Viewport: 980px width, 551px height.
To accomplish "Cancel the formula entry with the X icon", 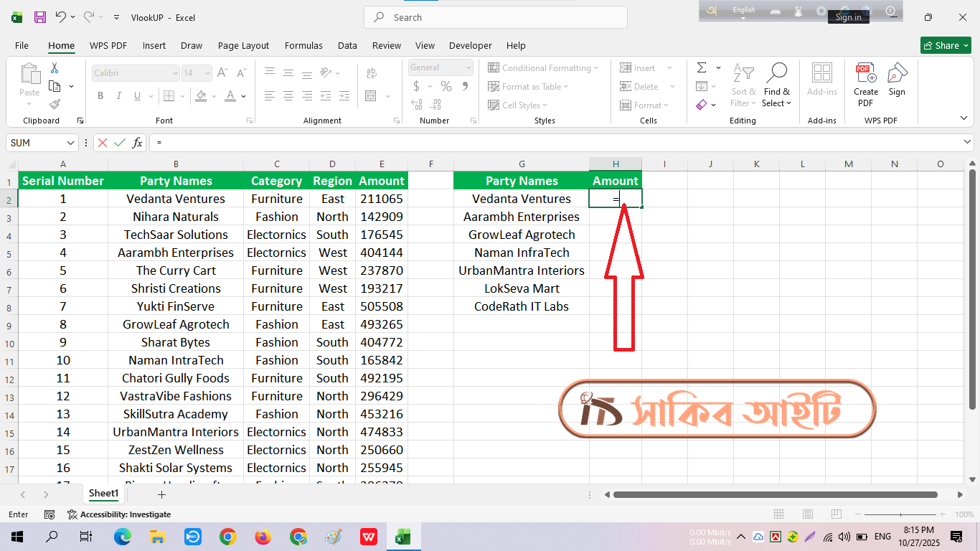I will point(103,143).
